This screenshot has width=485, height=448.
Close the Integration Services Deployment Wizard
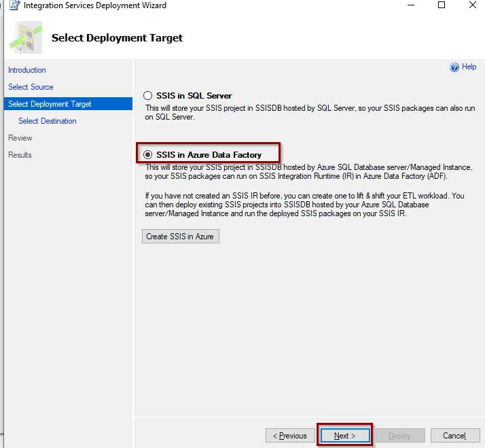pos(473,5)
